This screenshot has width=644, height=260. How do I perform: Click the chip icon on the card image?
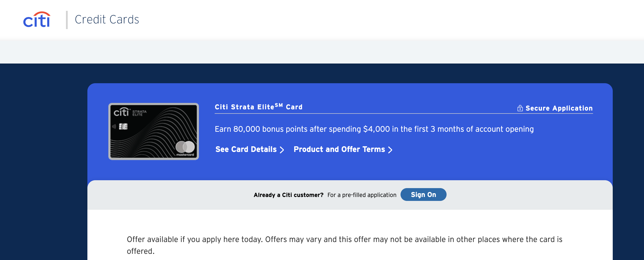click(123, 127)
